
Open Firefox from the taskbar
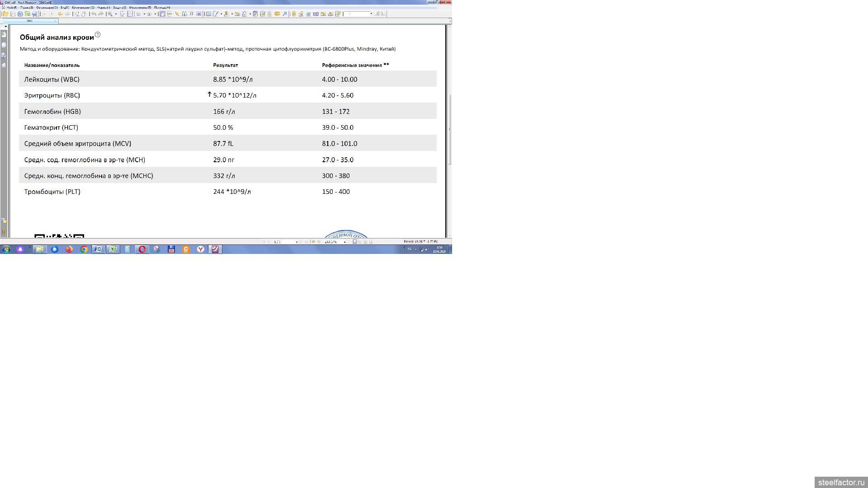point(69,249)
